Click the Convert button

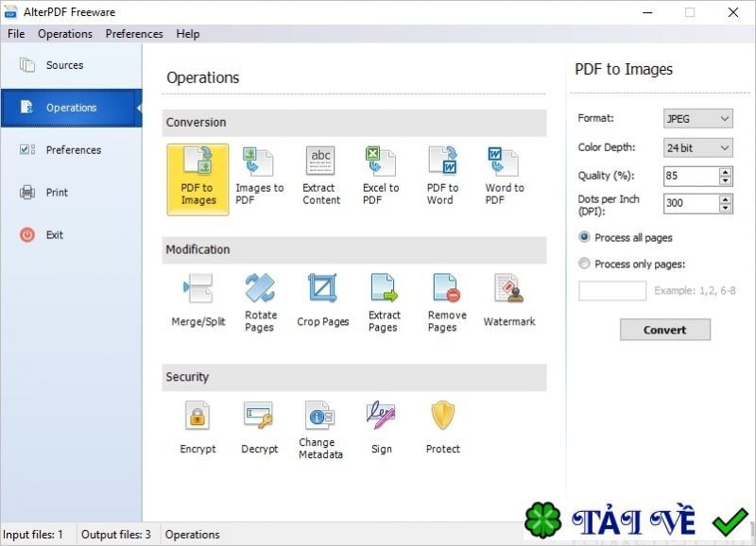tap(665, 330)
